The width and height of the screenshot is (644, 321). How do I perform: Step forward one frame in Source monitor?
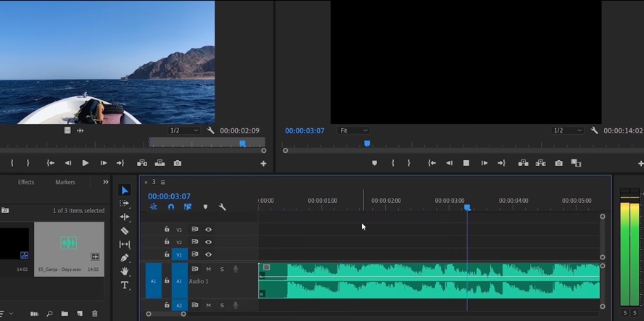pos(104,163)
